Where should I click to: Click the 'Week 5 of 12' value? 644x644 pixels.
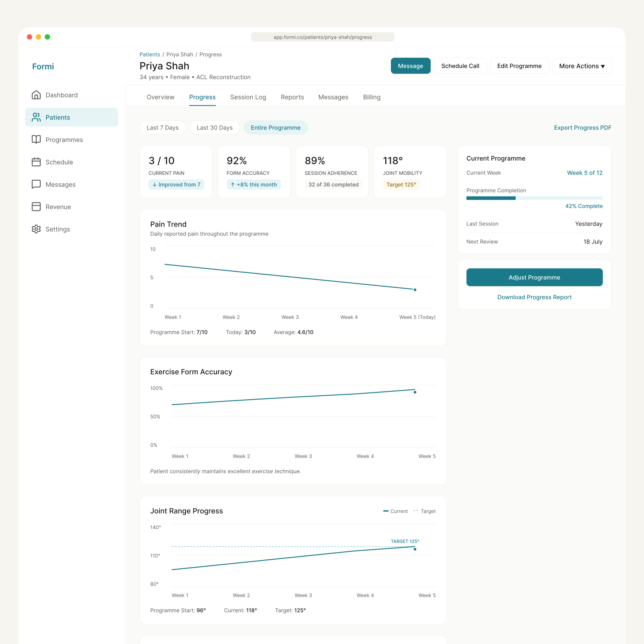[585, 173]
